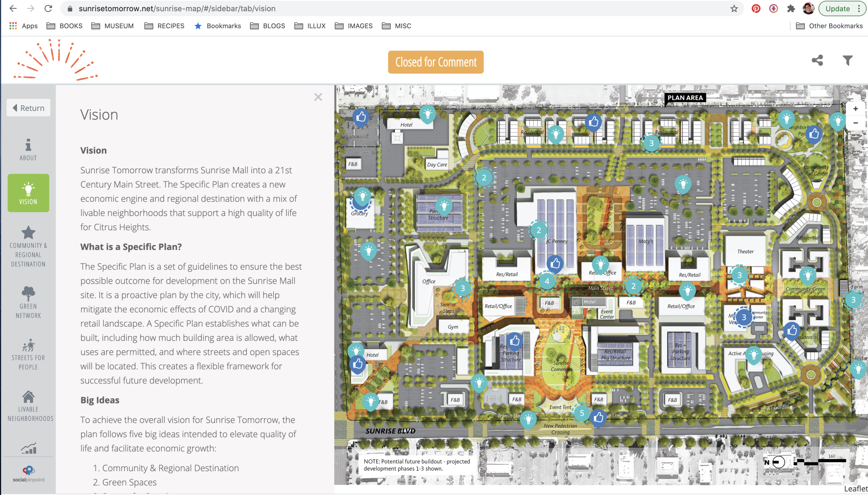This screenshot has height=495, width=868.
Task: Click the Closed for Comment button
Action: 436,62
